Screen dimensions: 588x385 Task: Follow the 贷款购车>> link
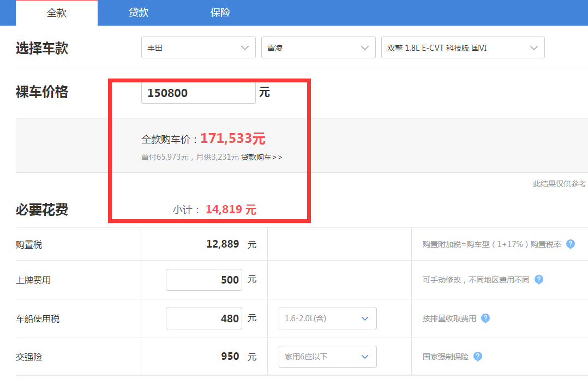pos(261,157)
